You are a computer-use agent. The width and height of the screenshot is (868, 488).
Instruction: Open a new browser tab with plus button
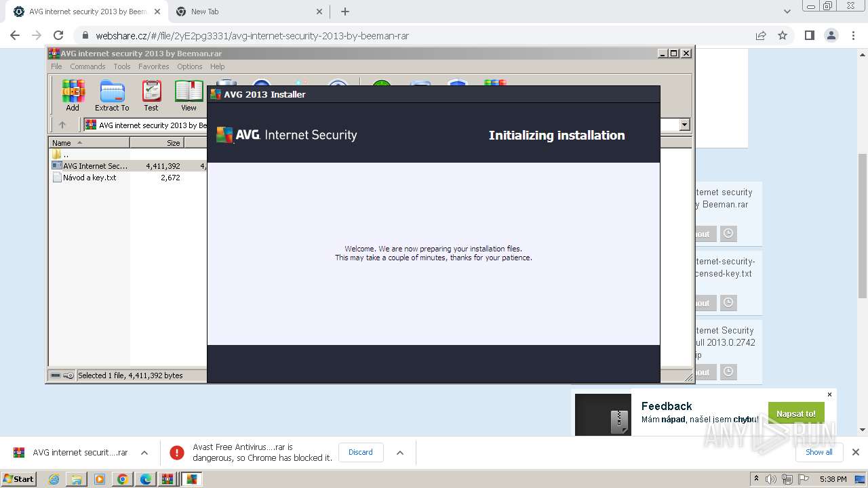pyautogui.click(x=345, y=12)
